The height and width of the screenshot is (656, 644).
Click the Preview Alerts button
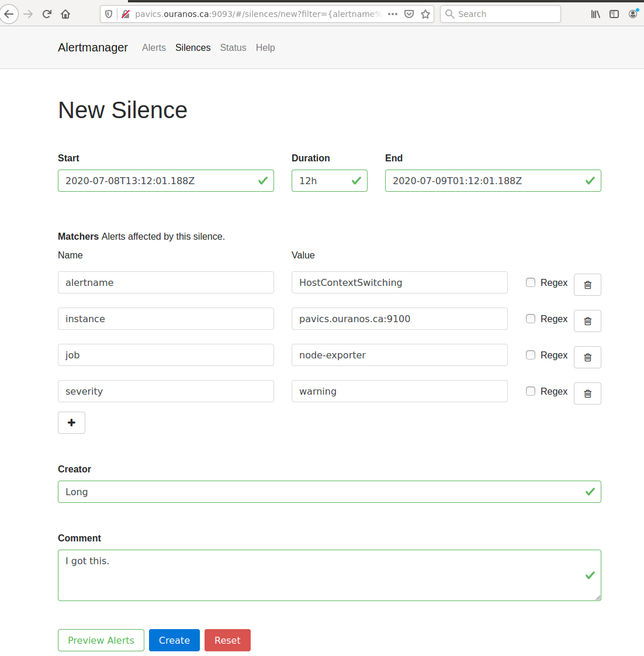[101, 640]
